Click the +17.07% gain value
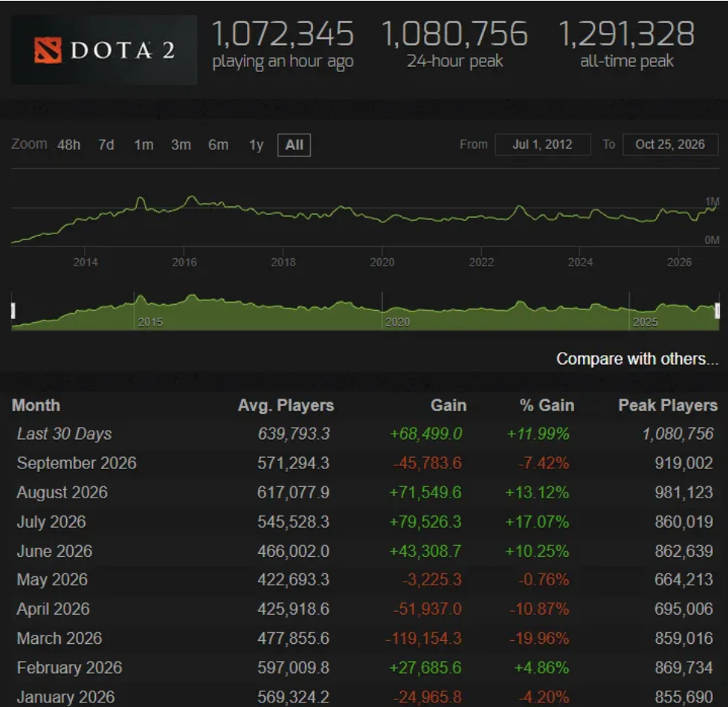The height and width of the screenshot is (707, 728). click(537, 522)
